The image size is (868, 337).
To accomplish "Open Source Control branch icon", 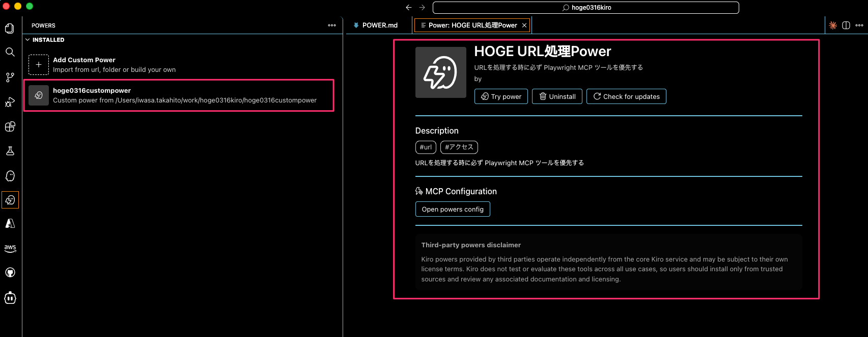I will pos(10,77).
